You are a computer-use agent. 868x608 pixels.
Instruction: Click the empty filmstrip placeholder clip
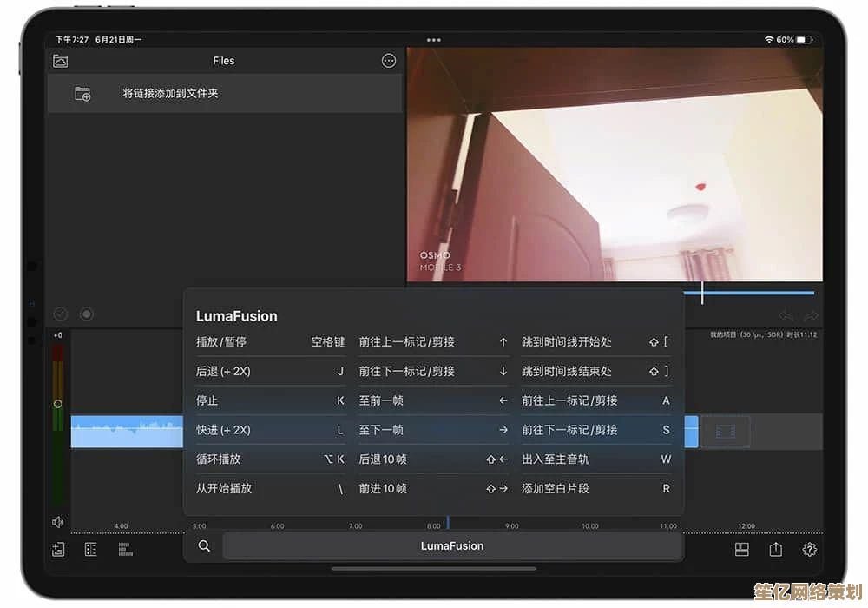coord(725,432)
